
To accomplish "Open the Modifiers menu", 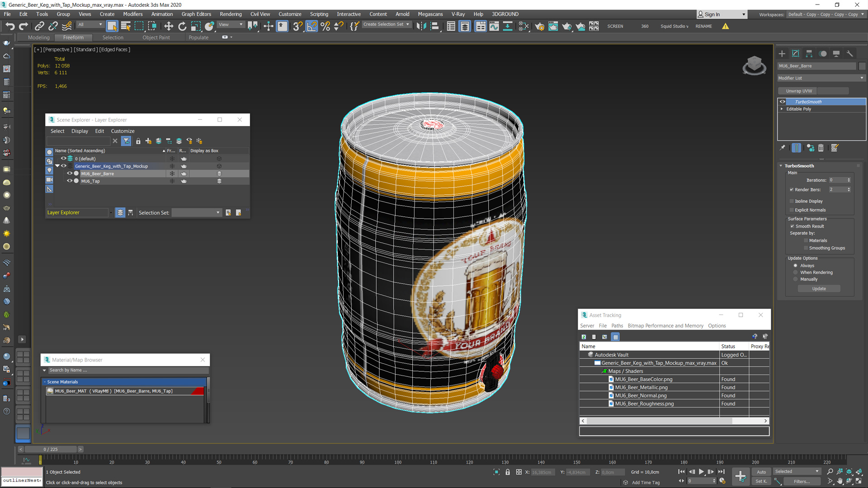I will pyautogui.click(x=132, y=14).
